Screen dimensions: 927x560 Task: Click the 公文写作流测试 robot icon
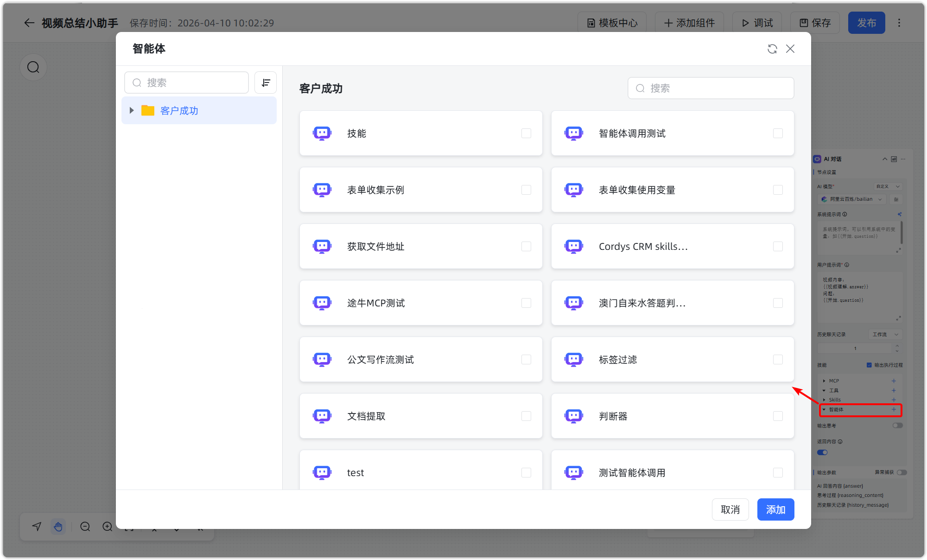coord(322,360)
